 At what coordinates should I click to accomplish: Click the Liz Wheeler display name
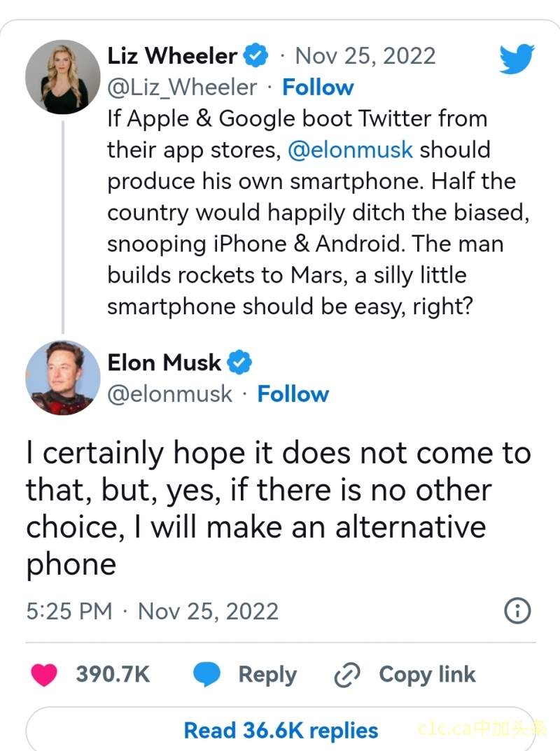click(x=172, y=56)
